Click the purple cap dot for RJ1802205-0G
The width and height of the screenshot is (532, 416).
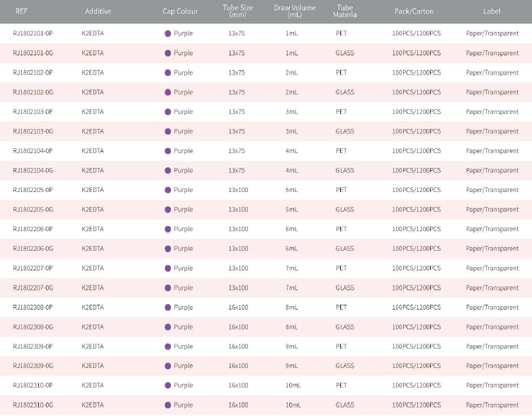(x=167, y=210)
